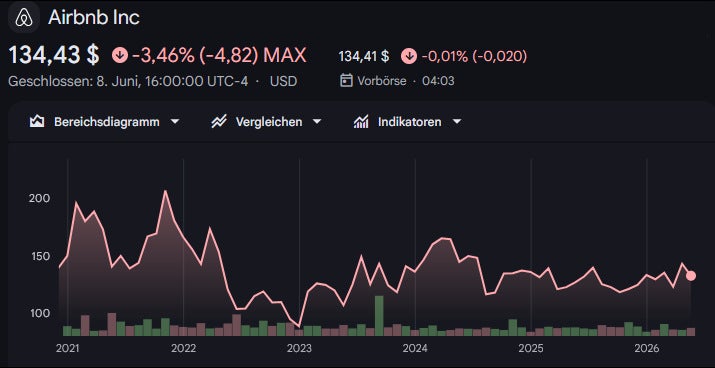Expand the Vergleichen dropdown arrow
715x368 pixels.
pyautogui.click(x=316, y=122)
